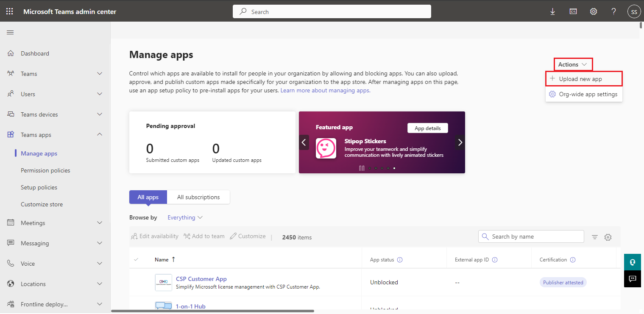
Task: Click the Voice phone icon
Action: tap(11, 264)
